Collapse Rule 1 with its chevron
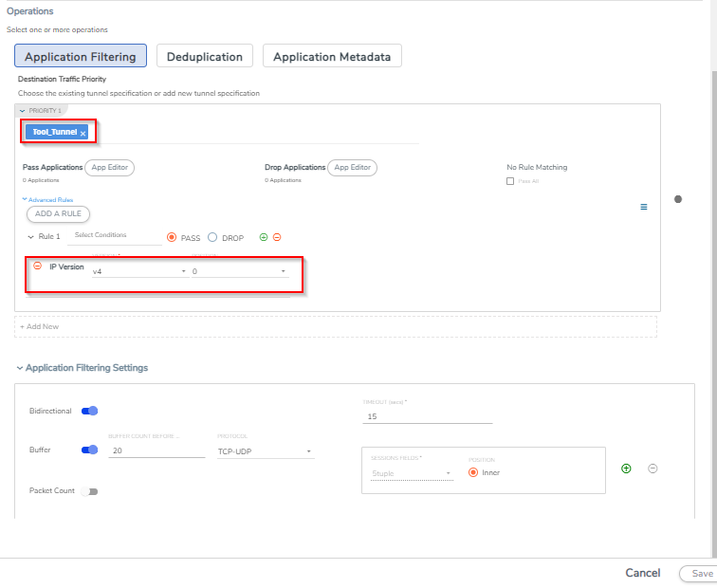The height and width of the screenshot is (588, 717). click(x=30, y=237)
